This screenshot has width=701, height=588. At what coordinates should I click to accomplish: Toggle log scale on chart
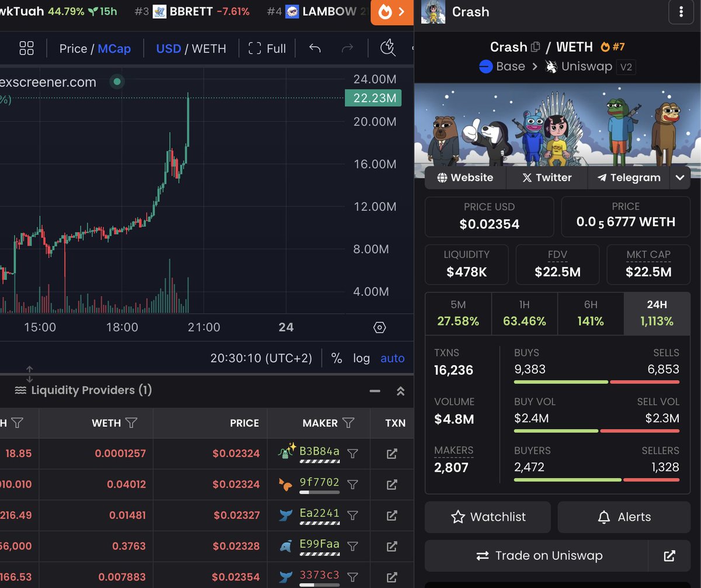(x=361, y=358)
